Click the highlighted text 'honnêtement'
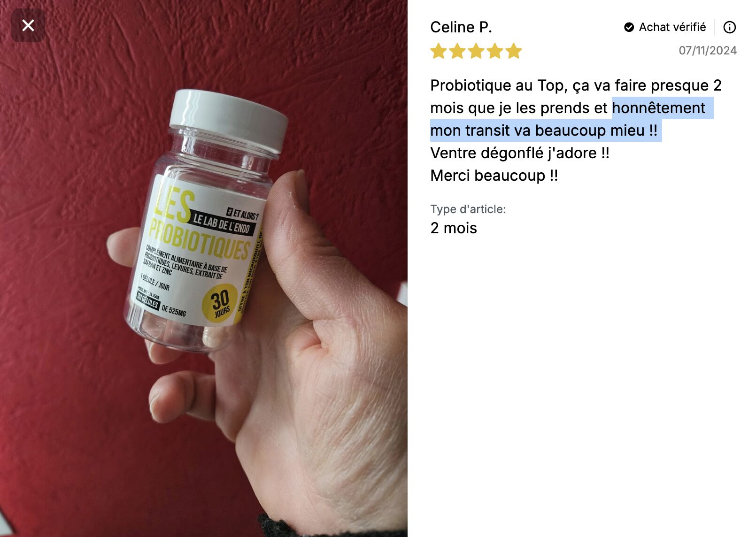Image resolution: width=756 pixels, height=537 pixels. [x=658, y=108]
